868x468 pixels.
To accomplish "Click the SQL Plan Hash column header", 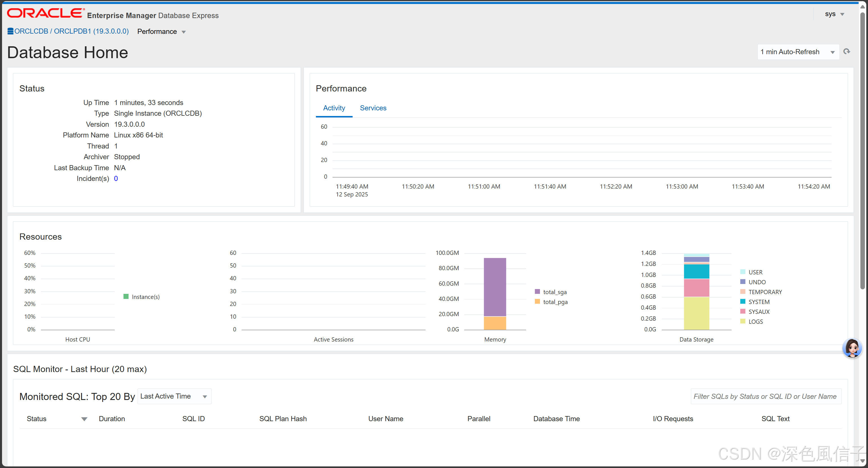I will pyautogui.click(x=283, y=419).
